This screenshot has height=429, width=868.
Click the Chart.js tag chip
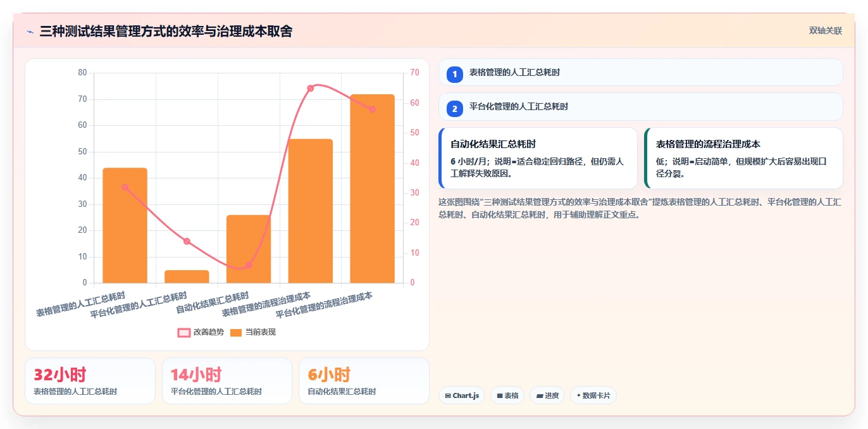point(462,395)
